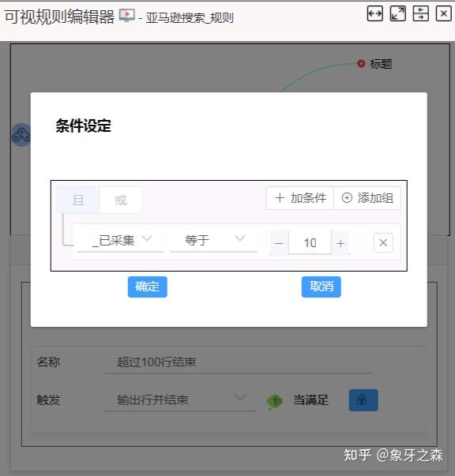
Task: Click the green info bubble icon
Action: [x=274, y=401]
